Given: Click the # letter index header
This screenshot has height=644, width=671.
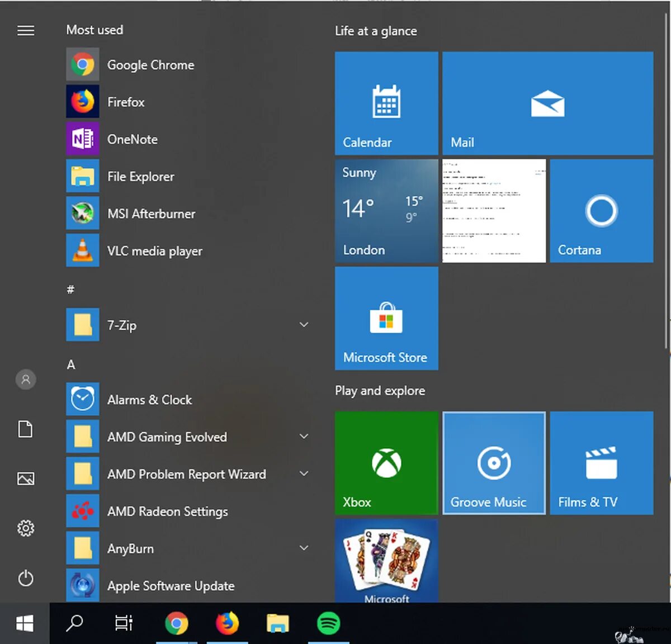Looking at the screenshot, I should pyautogui.click(x=70, y=290).
